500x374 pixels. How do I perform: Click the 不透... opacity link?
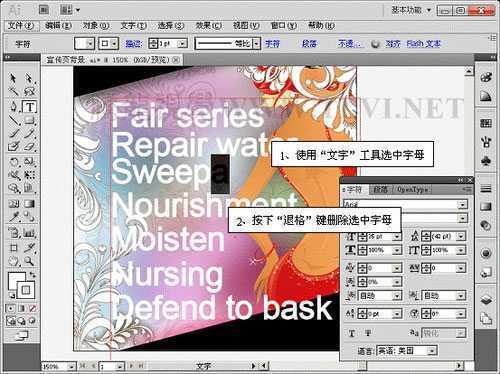(x=350, y=44)
